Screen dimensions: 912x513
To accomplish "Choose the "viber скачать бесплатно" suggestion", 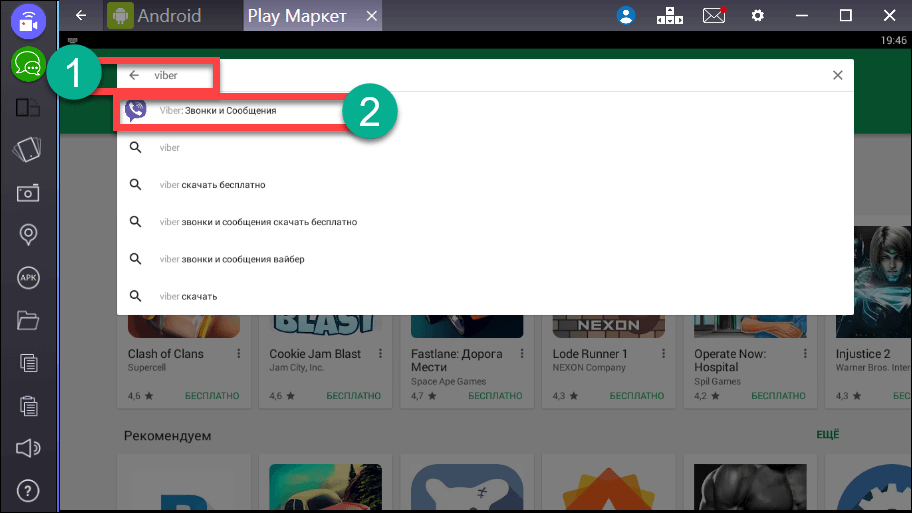I will point(212,185).
